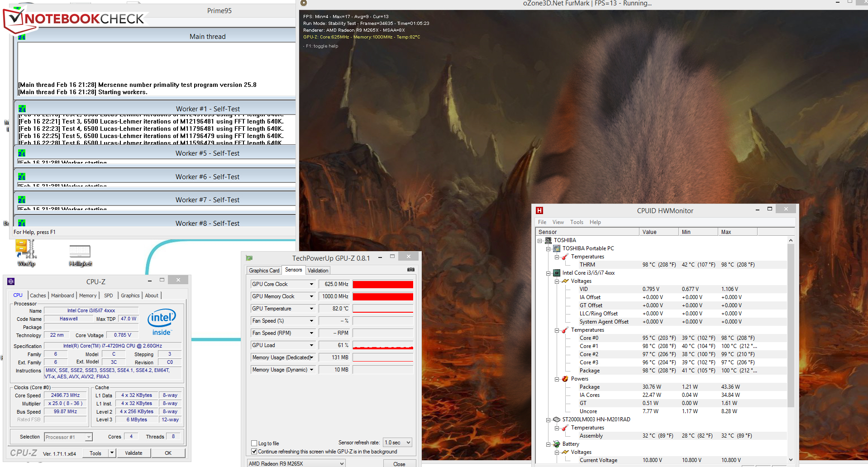Screen dimensions: 868x467
Task: Take a GPU-Z screenshot with camera icon
Action: [x=410, y=270]
